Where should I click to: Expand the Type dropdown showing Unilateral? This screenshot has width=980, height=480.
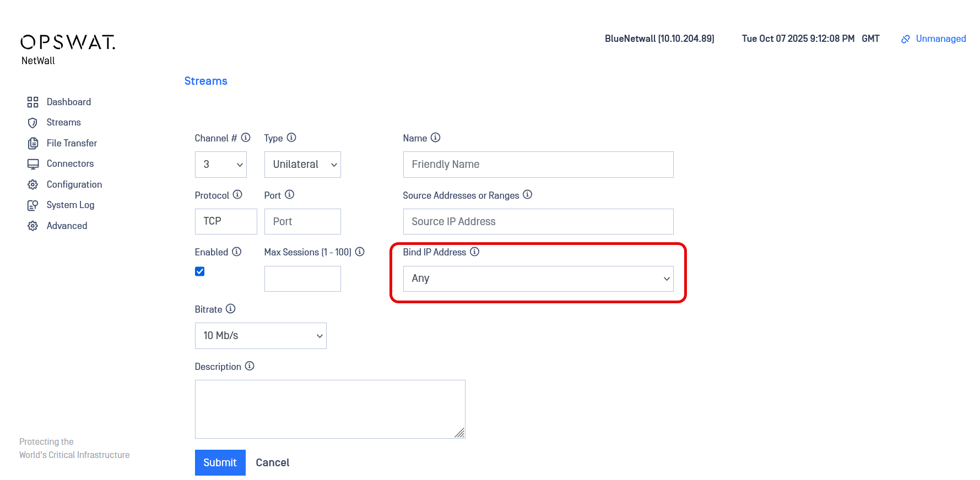(x=302, y=165)
